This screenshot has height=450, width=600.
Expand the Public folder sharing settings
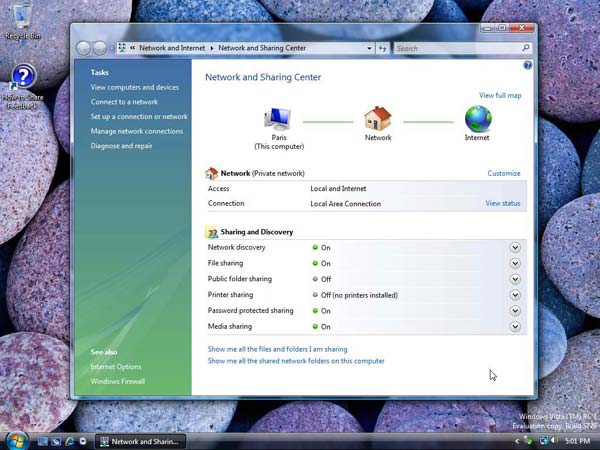515,279
